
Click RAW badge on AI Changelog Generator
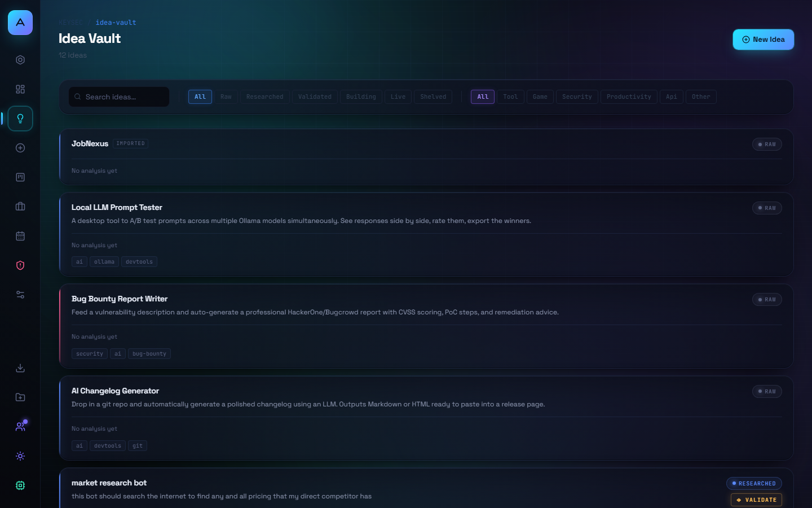767,392
